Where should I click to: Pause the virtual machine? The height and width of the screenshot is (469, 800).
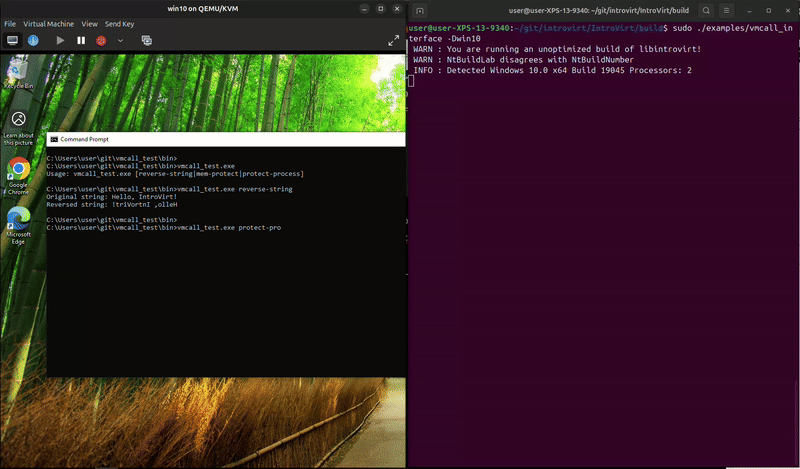[x=81, y=40]
